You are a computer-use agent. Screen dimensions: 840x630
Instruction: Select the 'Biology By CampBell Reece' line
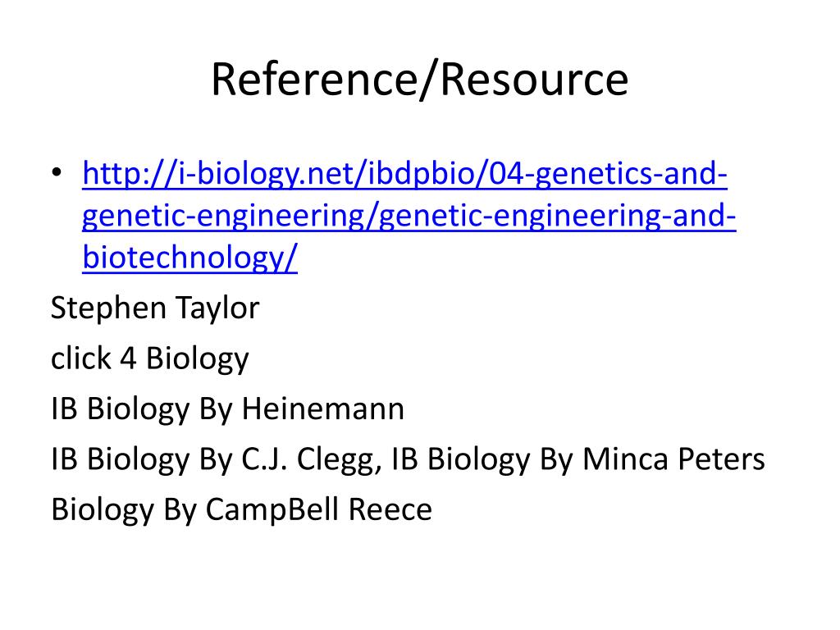pos(242,509)
